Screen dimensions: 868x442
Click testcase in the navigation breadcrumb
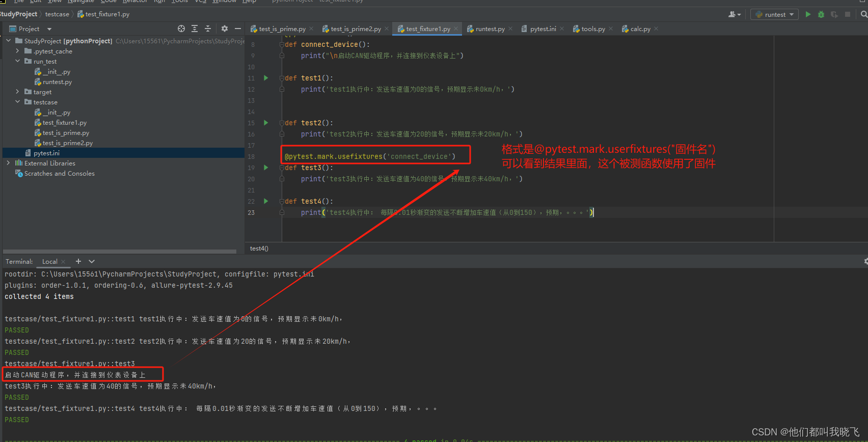point(57,14)
